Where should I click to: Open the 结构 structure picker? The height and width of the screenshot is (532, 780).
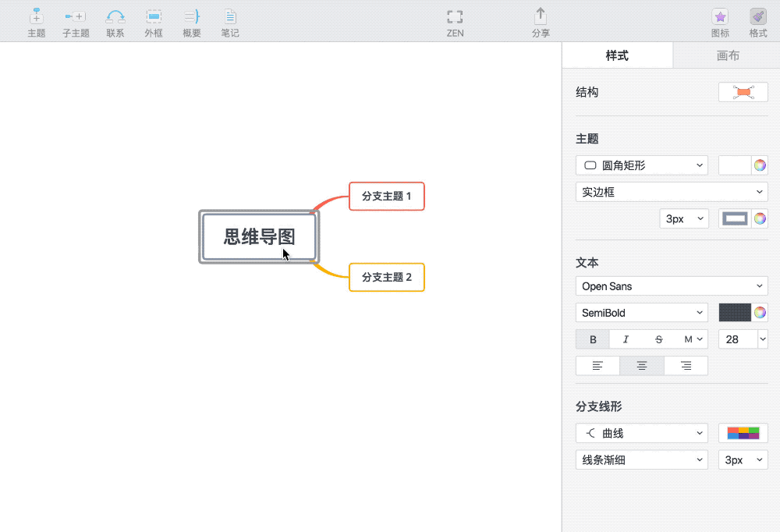[743, 92]
